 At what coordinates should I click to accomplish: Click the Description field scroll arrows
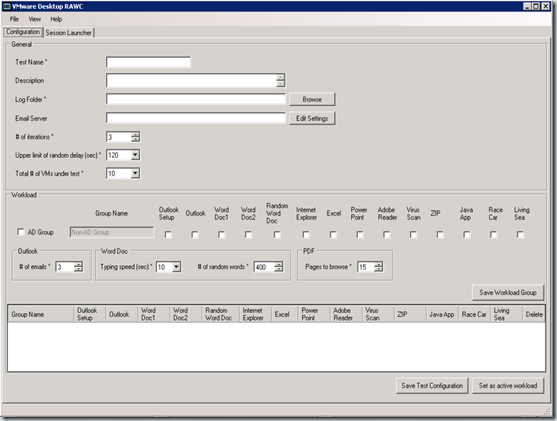point(281,81)
